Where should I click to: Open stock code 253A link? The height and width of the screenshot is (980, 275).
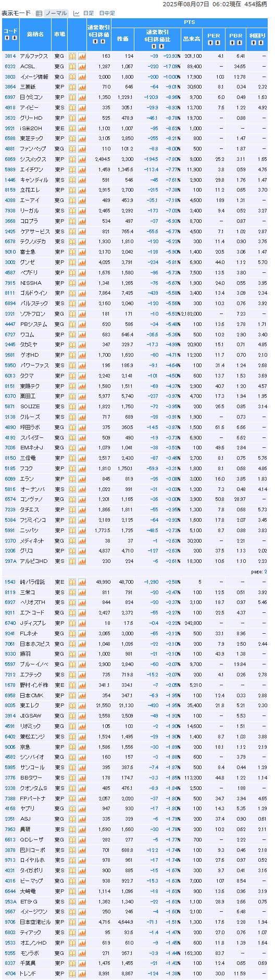pos(10,901)
